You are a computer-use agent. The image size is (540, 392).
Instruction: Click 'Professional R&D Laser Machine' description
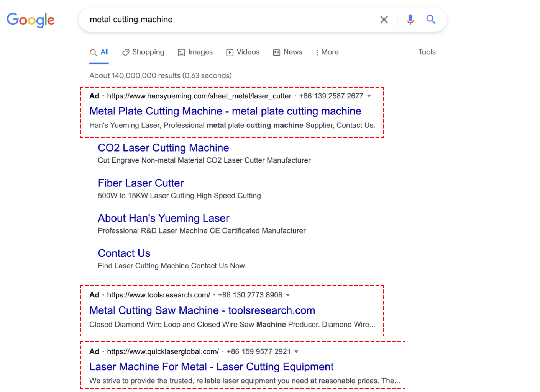tap(202, 231)
